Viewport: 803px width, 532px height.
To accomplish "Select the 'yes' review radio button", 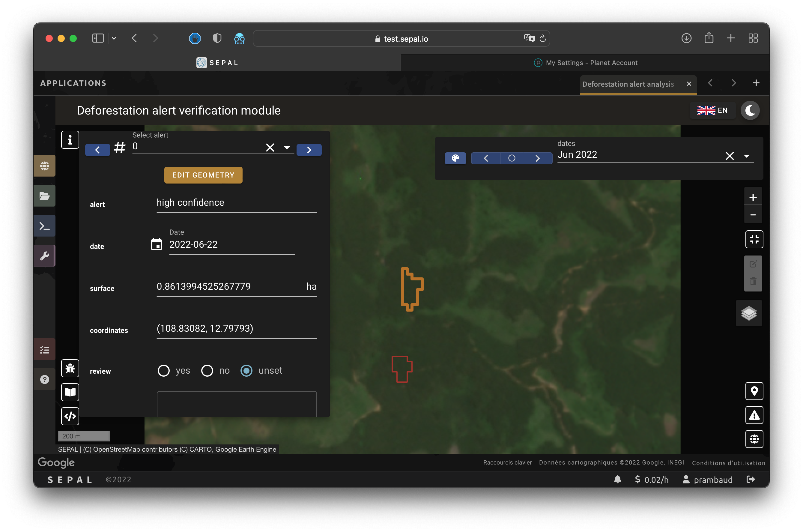I will [163, 370].
